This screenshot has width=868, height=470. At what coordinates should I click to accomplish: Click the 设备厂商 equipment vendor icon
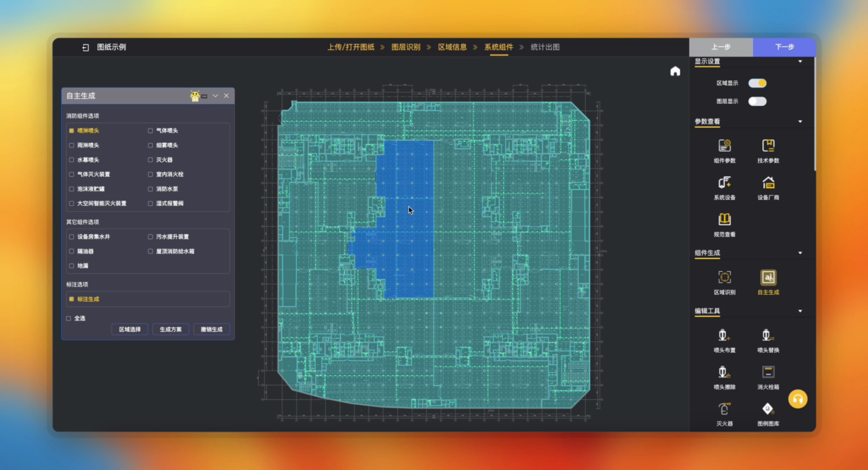pyautogui.click(x=768, y=183)
